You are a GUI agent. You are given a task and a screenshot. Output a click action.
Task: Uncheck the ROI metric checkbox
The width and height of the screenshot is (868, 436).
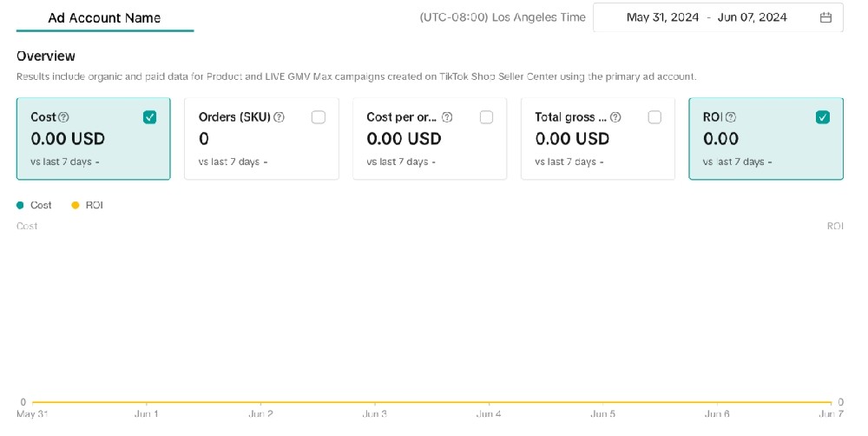tap(823, 117)
